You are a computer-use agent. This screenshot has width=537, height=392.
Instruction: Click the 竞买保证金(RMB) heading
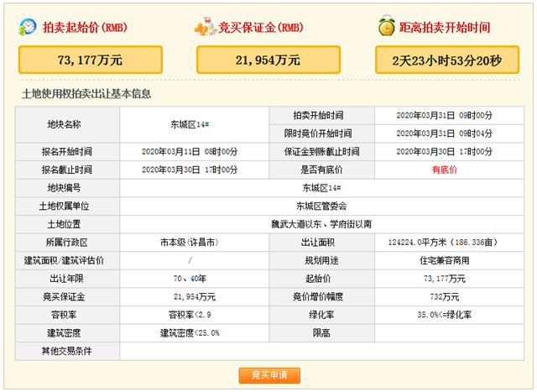point(261,27)
